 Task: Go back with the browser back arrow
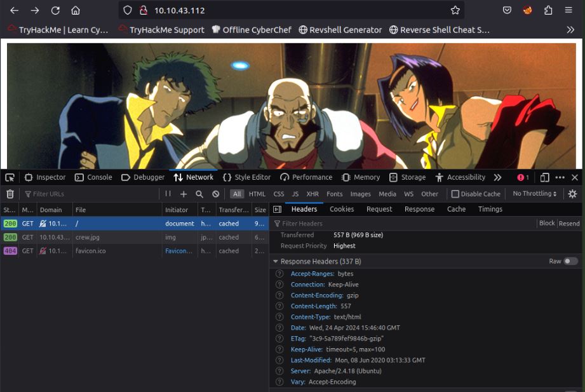[14, 10]
